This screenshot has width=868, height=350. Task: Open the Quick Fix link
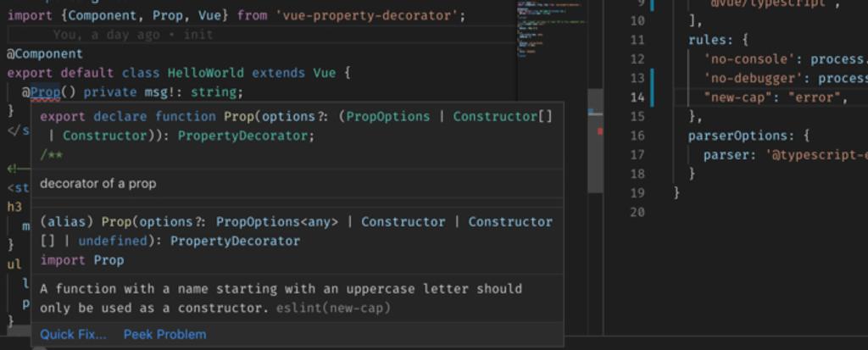73,335
